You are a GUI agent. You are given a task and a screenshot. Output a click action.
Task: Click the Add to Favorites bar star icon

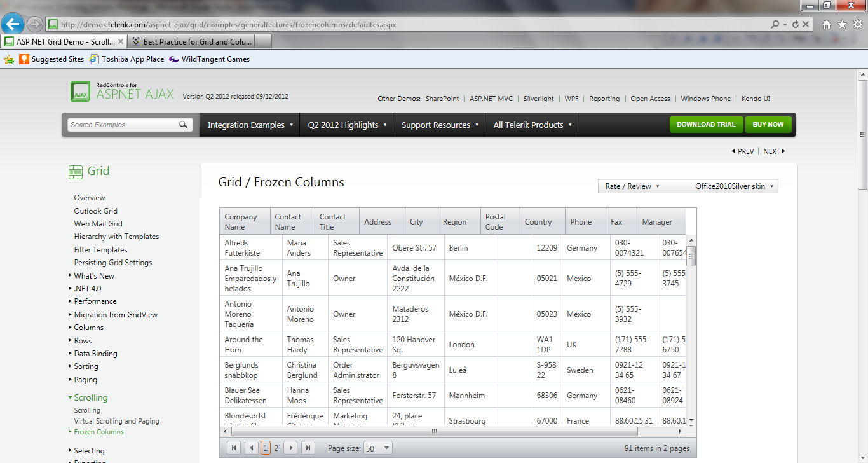9,59
